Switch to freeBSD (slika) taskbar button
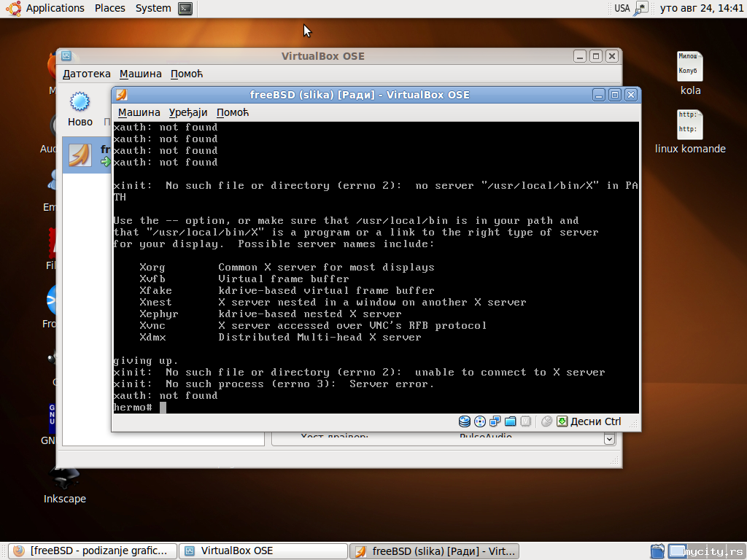 [x=434, y=551]
